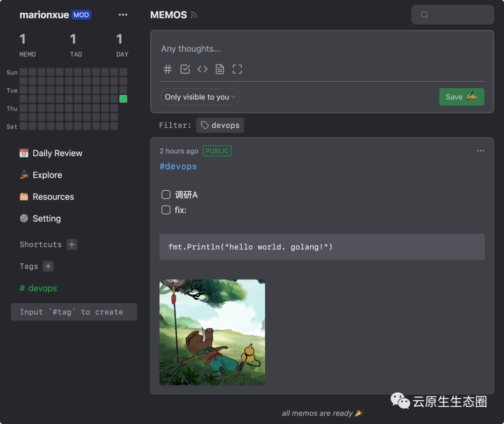Open the user menu three dots beside marionxue
The width and height of the screenshot is (504, 424).
click(x=123, y=15)
